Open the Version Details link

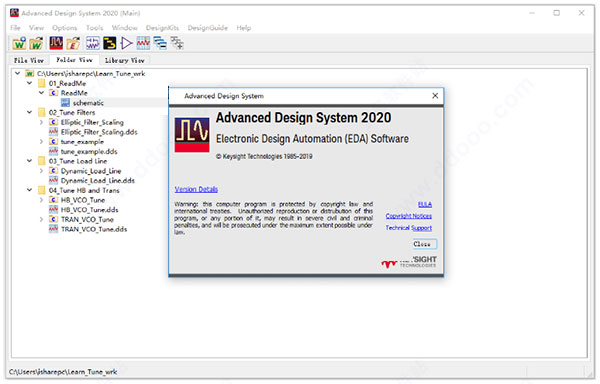196,189
